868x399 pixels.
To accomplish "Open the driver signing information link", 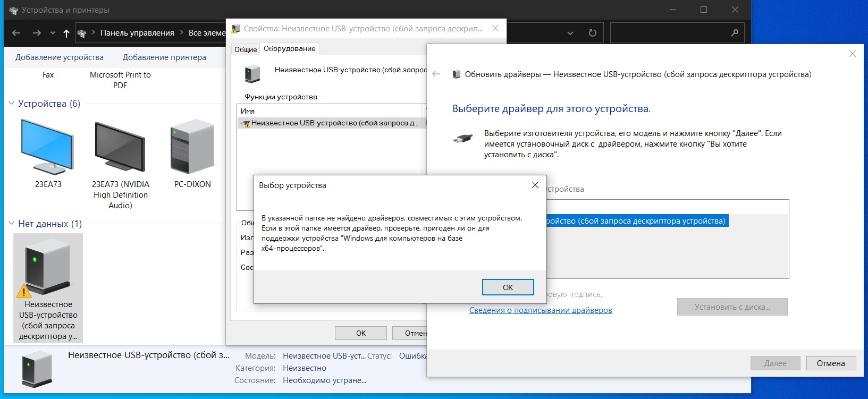I will [540, 310].
